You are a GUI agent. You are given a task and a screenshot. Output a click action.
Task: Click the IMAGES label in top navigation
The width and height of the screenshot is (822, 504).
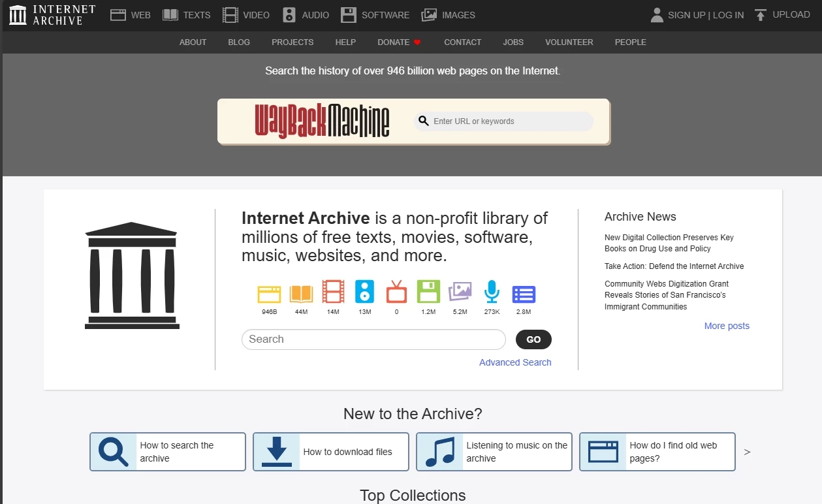tap(458, 15)
